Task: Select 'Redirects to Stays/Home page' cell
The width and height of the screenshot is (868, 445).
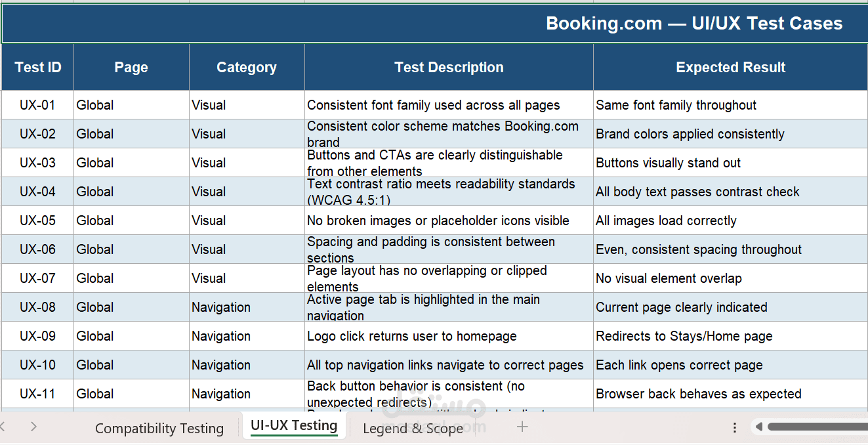Action: [730, 336]
